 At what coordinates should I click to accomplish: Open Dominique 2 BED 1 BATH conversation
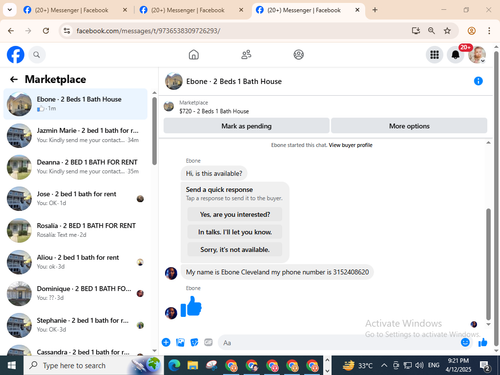[75, 293]
